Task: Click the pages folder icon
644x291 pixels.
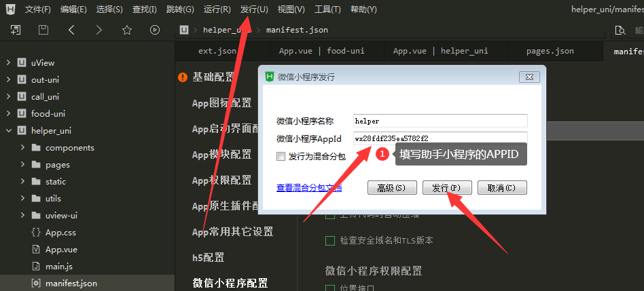Action: coord(36,165)
